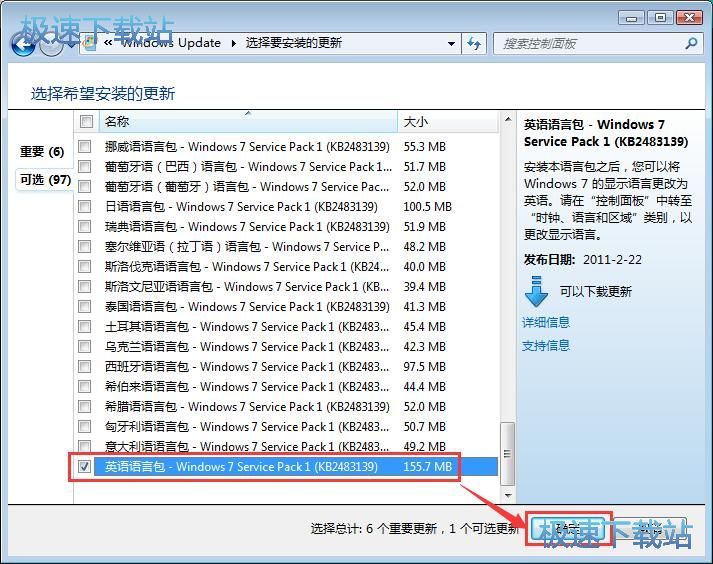Check the 匈牙利语语言包 checkbox
This screenshot has width=713, height=564.
click(x=85, y=427)
